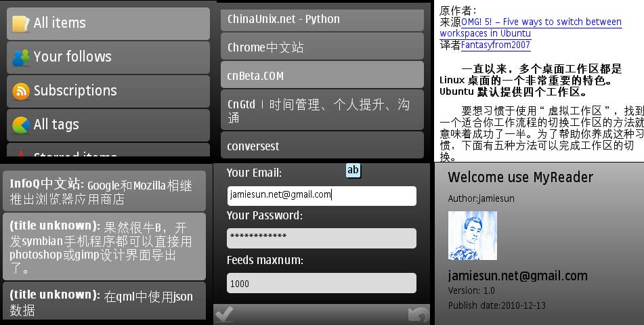Open the OMG! 5! Five ways article link

[531, 28]
